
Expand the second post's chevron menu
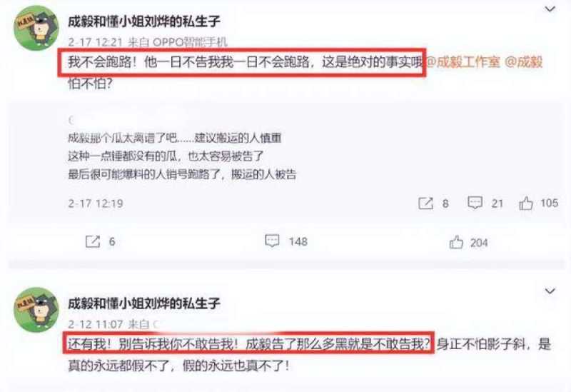point(550,291)
